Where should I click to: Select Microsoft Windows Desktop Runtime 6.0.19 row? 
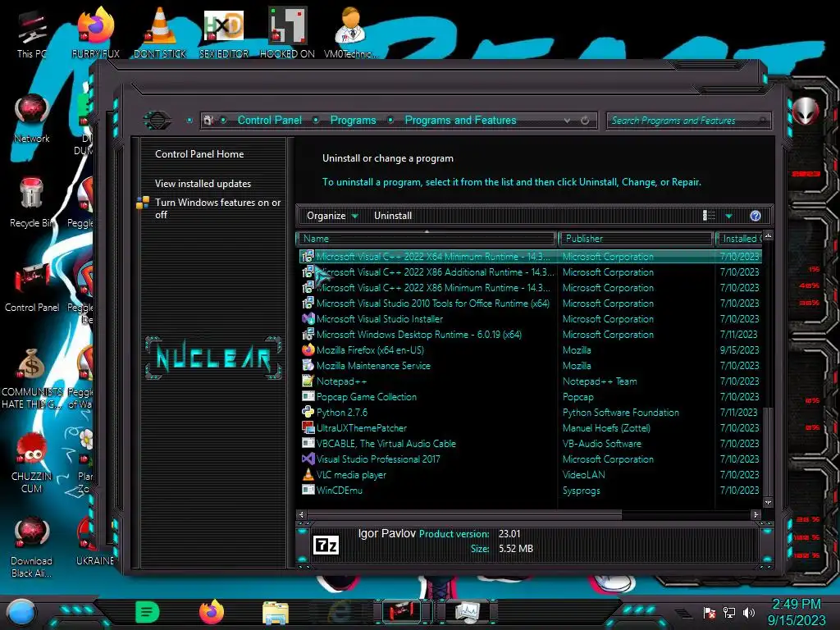pos(531,335)
